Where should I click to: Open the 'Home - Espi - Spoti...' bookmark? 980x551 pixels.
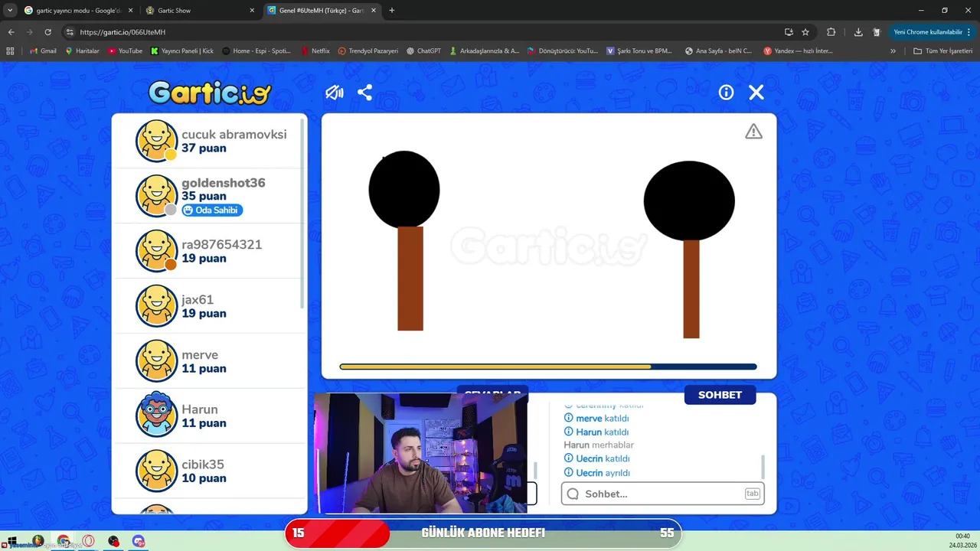256,51
